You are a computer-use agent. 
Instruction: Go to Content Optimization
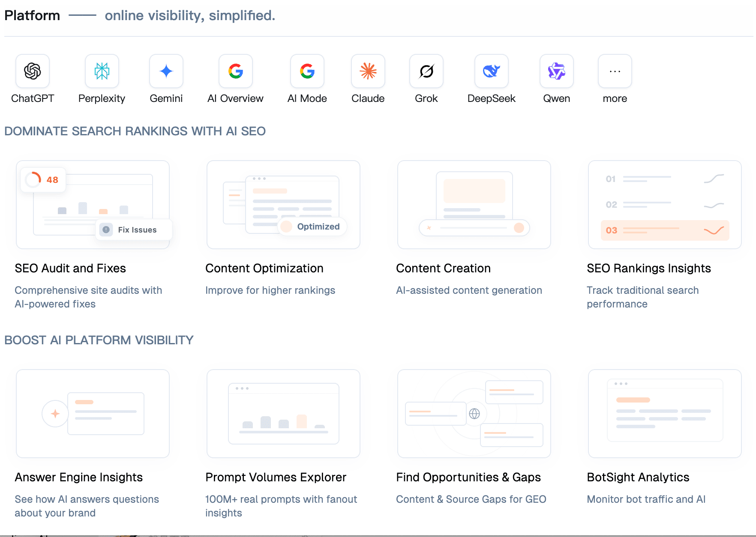pyautogui.click(x=264, y=268)
